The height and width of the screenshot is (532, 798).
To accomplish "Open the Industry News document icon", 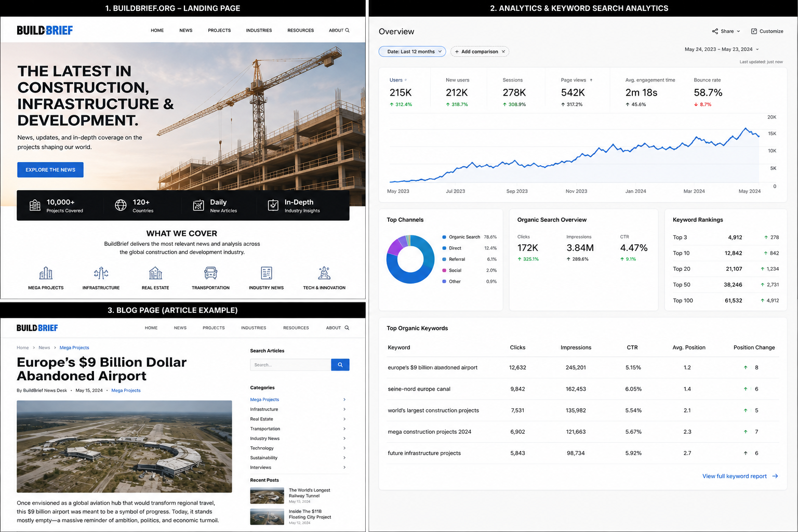I will coord(267,273).
